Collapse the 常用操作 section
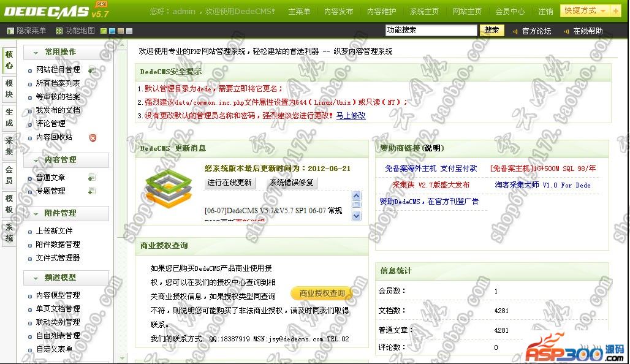 [x=66, y=52]
